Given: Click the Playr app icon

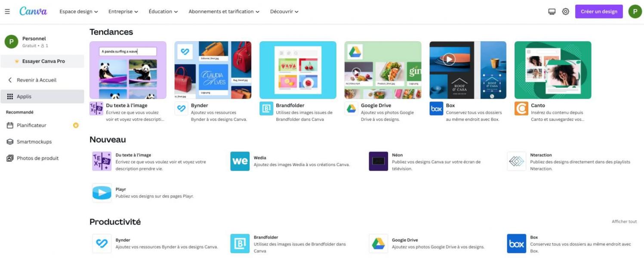Looking at the screenshot, I should [102, 193].
